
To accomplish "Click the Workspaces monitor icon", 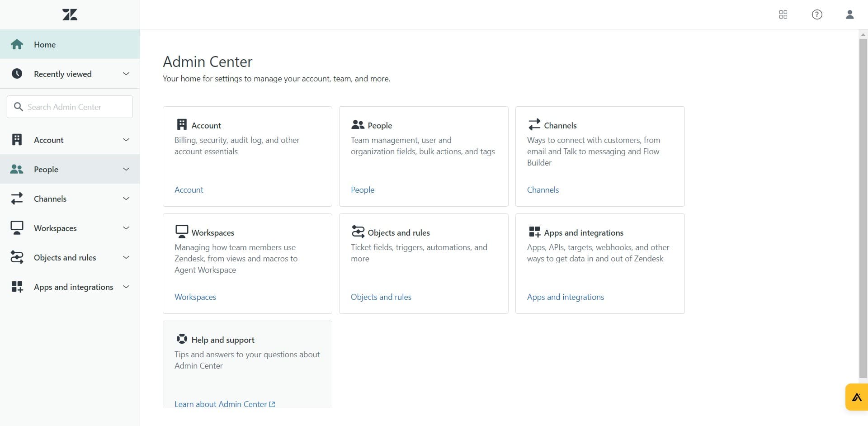I will (x=17, y=228).
